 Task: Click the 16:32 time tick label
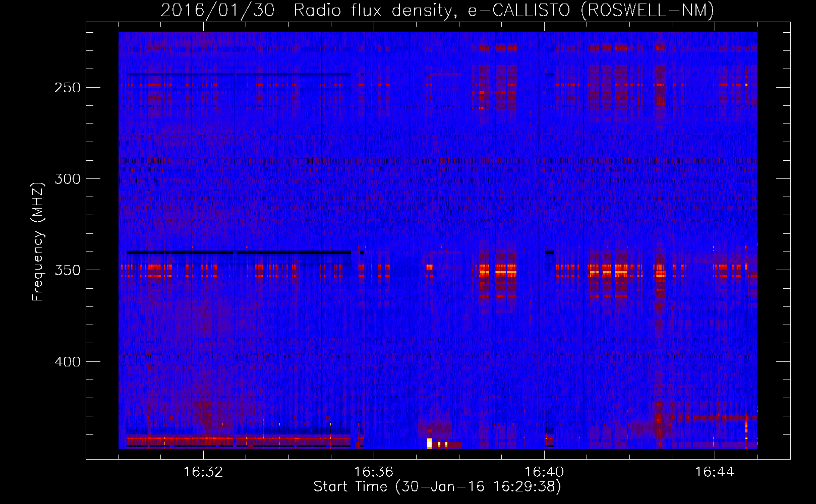coord(203,472)
